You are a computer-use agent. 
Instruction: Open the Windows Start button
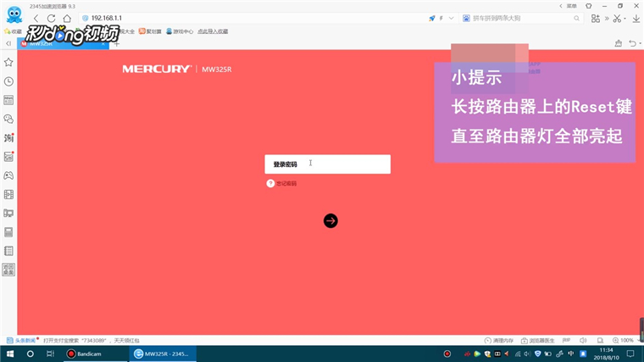(10, 354)
